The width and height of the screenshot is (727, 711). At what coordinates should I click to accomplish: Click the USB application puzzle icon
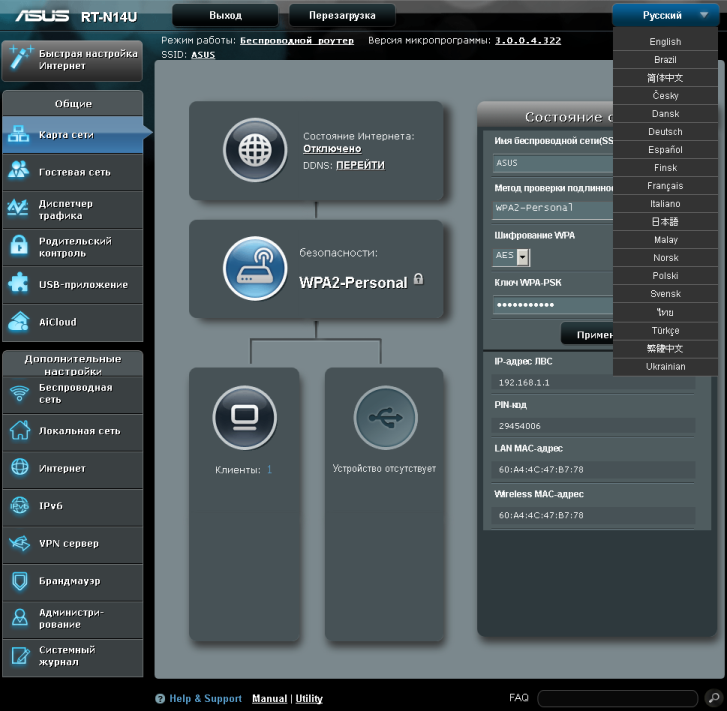tap(19, 283)
